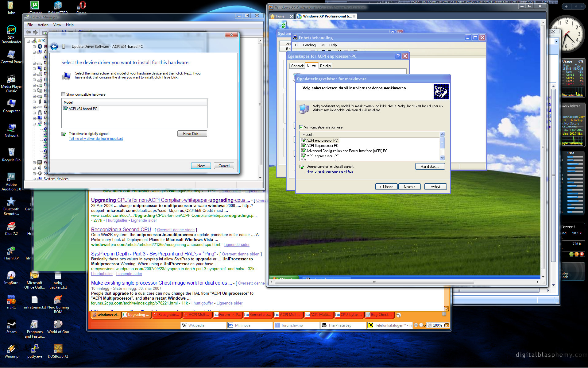Launch DOSBox 0.72 desktop icon
This screenshot has height=368, width=588.
click(58, 351)
